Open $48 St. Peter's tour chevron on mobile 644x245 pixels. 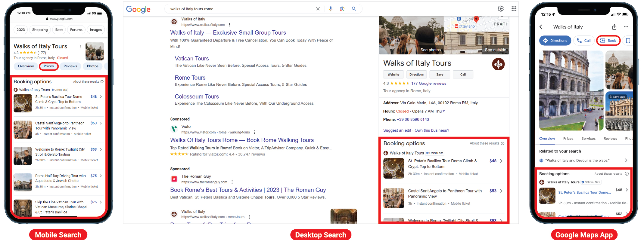tap(101, 97)
